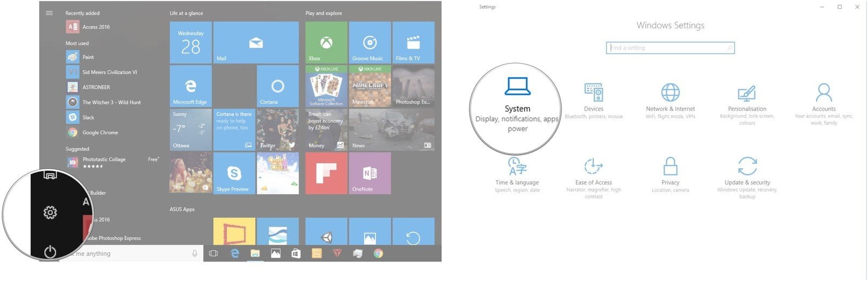The height and width of the screenshot is (281, 868).
Task: Click the 'Life at a glance' group heading
Action: tap(186, 13)
